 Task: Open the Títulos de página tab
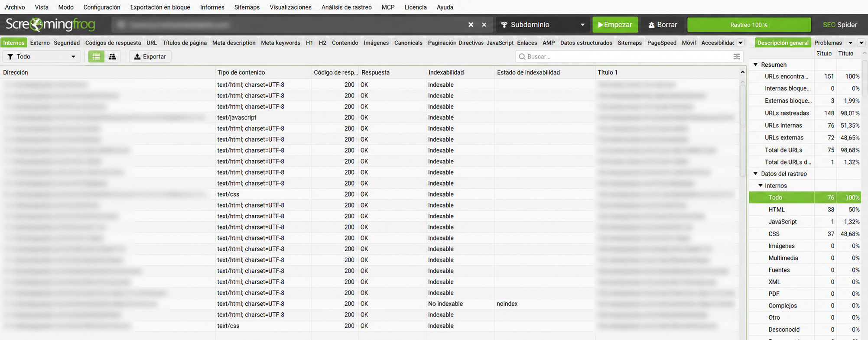pos(185,43)
